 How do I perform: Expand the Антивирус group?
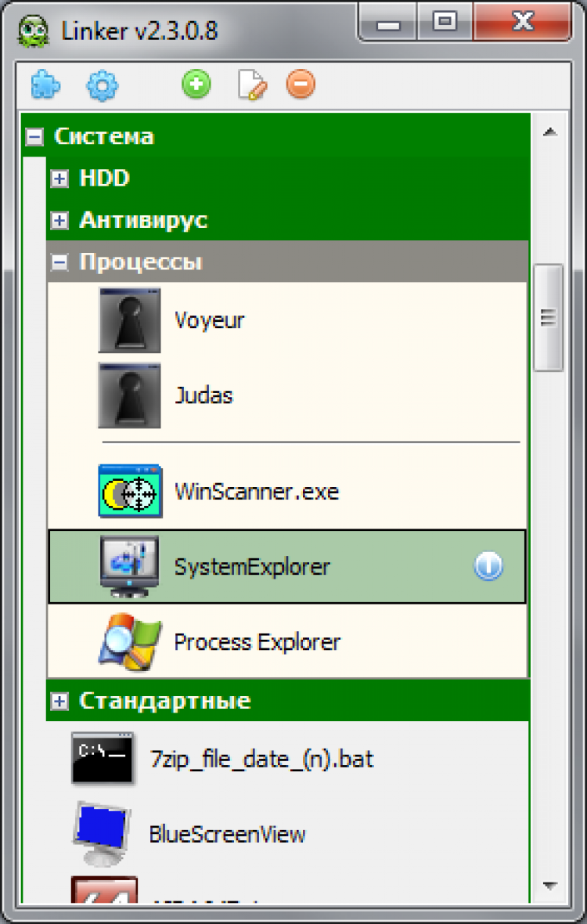click(x=59, y=220)
